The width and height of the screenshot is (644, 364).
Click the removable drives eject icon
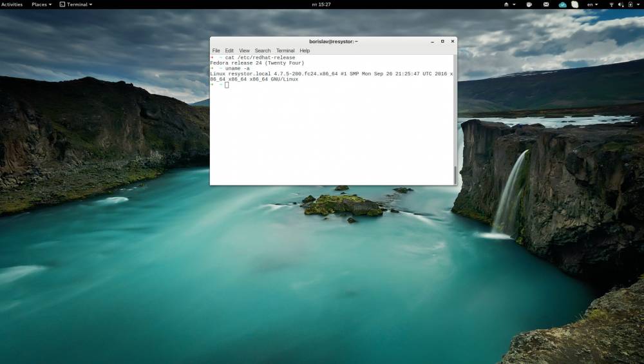click(x=506, y=5)
